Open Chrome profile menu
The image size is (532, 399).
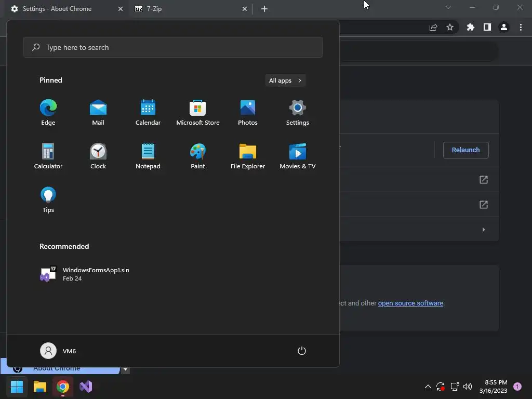click(504, 27)
